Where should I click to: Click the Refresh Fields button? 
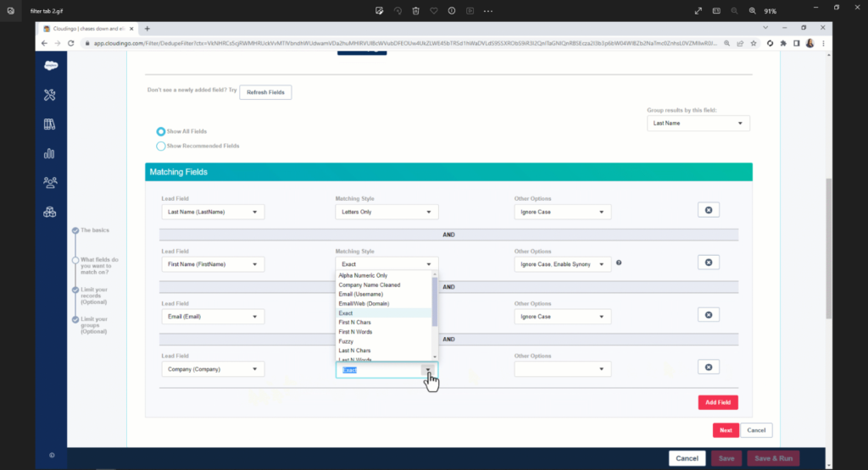click(265, 92)
